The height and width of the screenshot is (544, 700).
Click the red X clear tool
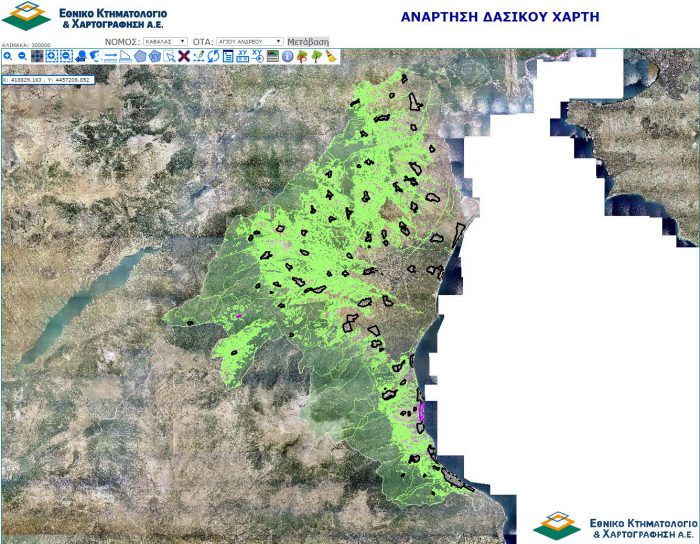(x=183, y=56)
